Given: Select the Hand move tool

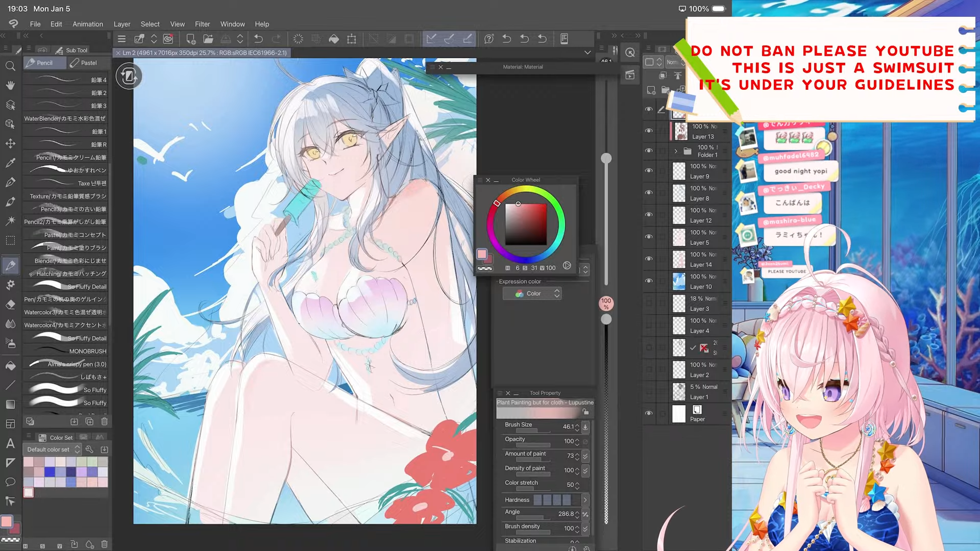Looking at the screenshot, I should pos(10,85).
